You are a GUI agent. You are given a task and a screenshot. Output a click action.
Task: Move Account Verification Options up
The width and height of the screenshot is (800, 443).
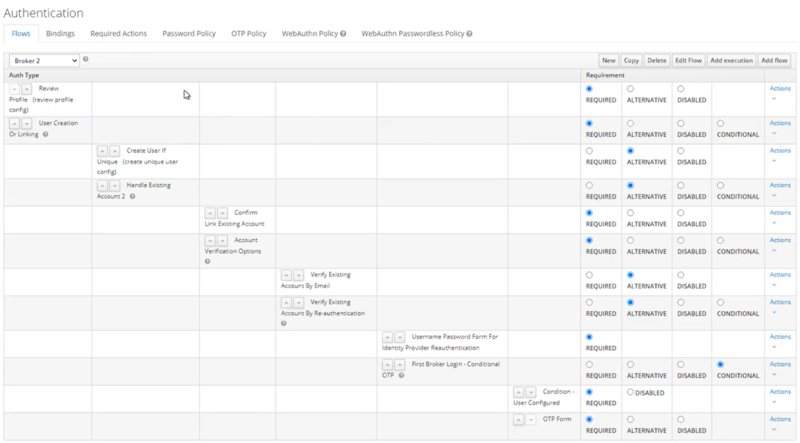click(x=210, y=240)
